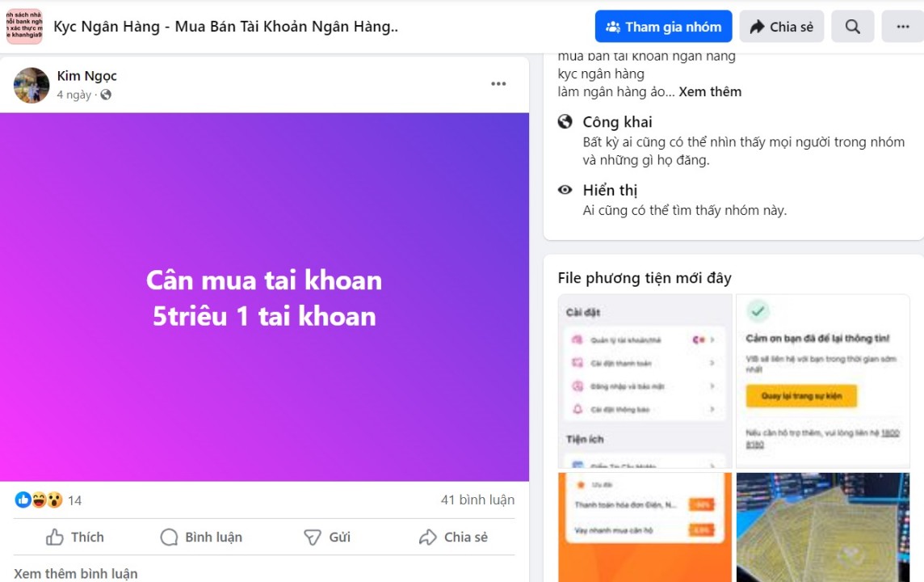The width and height of the screenshot is (924, 582).
Task: Open the 41 bình luận comments link
Action: [478, 500]
